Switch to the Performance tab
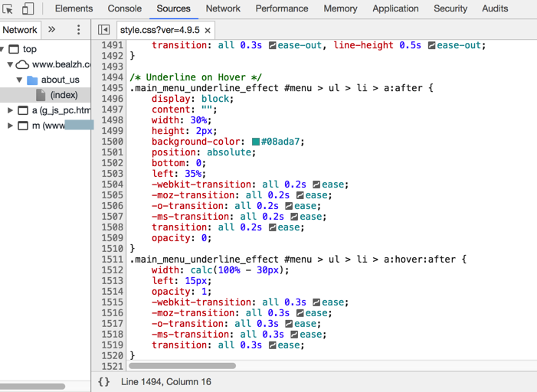Viewport: 537px width, 392px height. [x=281, y=9]
